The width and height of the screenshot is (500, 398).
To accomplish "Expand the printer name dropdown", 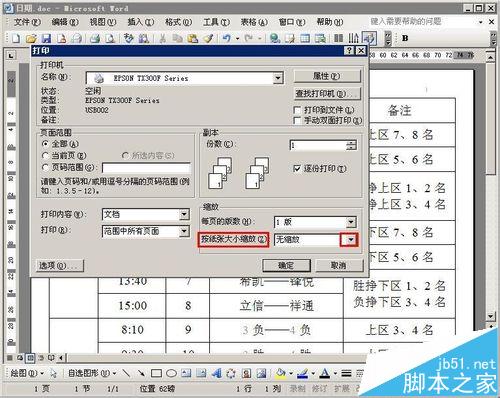I will (x=278, y=78).
